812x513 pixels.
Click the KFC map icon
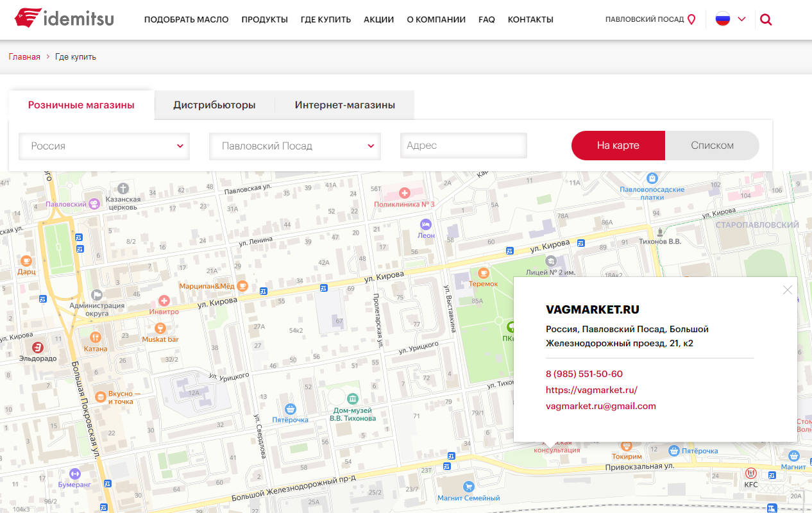751,473
